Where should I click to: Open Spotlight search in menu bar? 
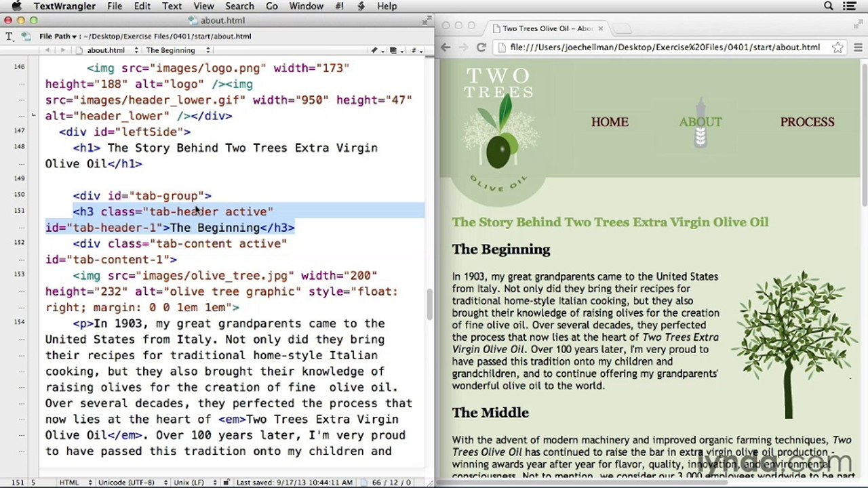tap(829, 6)
